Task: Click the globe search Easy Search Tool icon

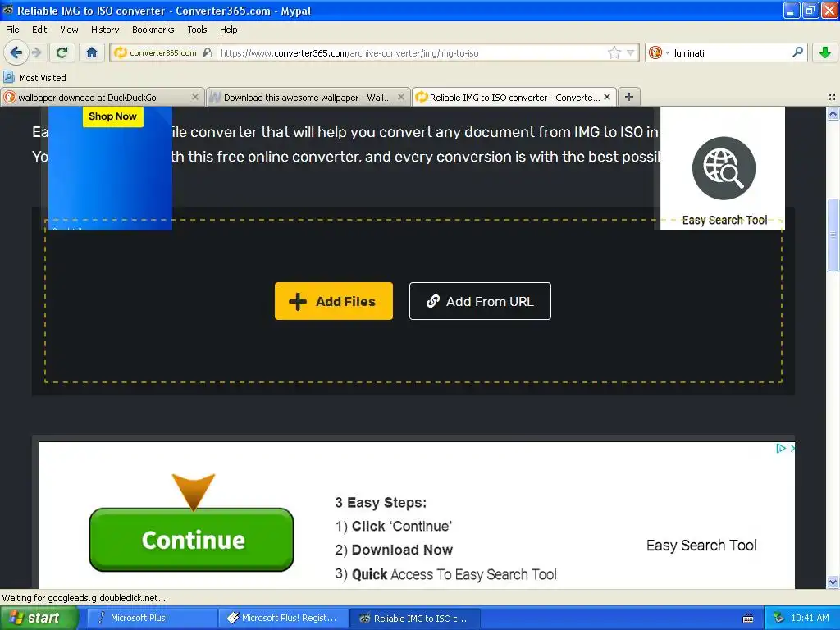Action: 724,168
